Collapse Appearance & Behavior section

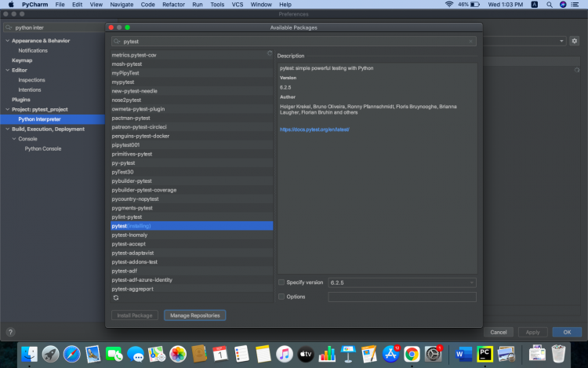[8, 41]
